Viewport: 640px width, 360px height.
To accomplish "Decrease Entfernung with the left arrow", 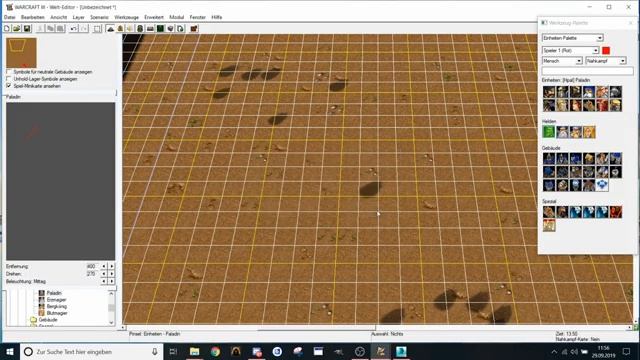I will tap(104, 266).
